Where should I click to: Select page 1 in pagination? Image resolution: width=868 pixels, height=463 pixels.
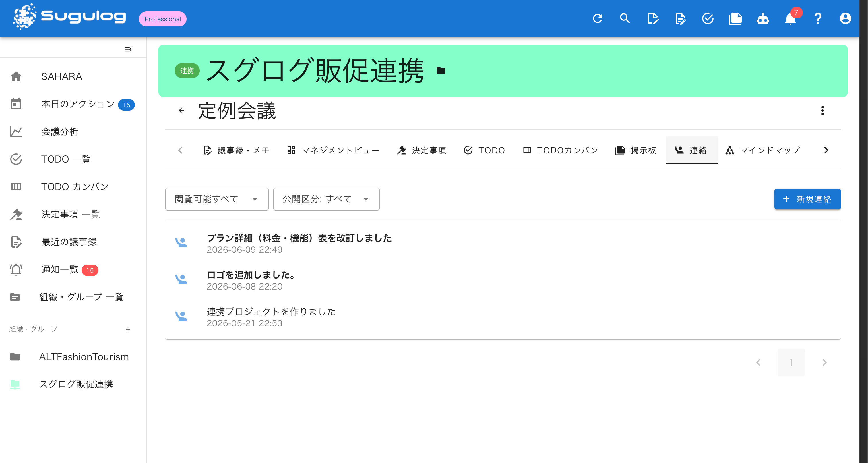click(x=791, y=362)
